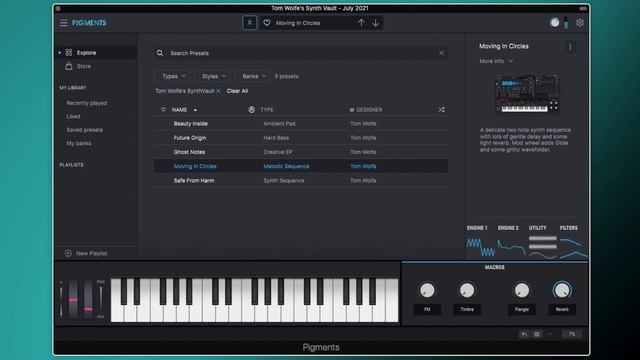The height and width of the screenshot is (360, 640).
Task: Remove the Tom Wolfe's SynthVault filter tag
Action: 218,91
